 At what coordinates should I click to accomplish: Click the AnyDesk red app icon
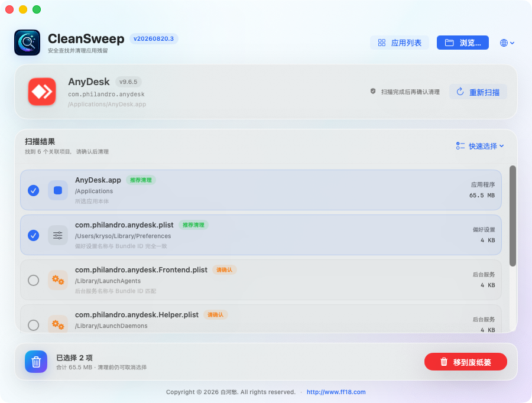click(x=42, y=92)
